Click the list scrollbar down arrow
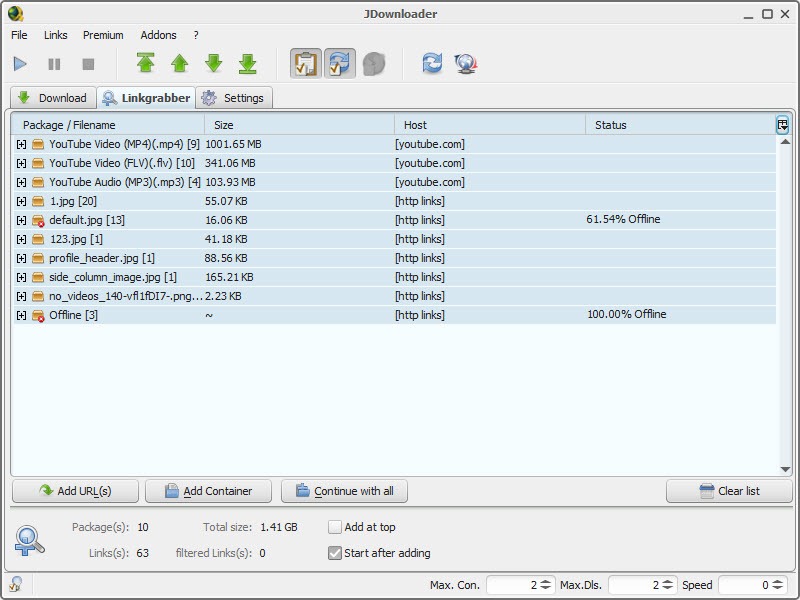800x600 pixels. point(785,469)
